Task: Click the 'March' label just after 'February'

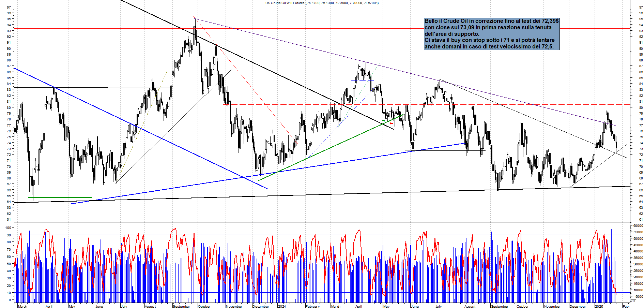Action: point(336,306)
